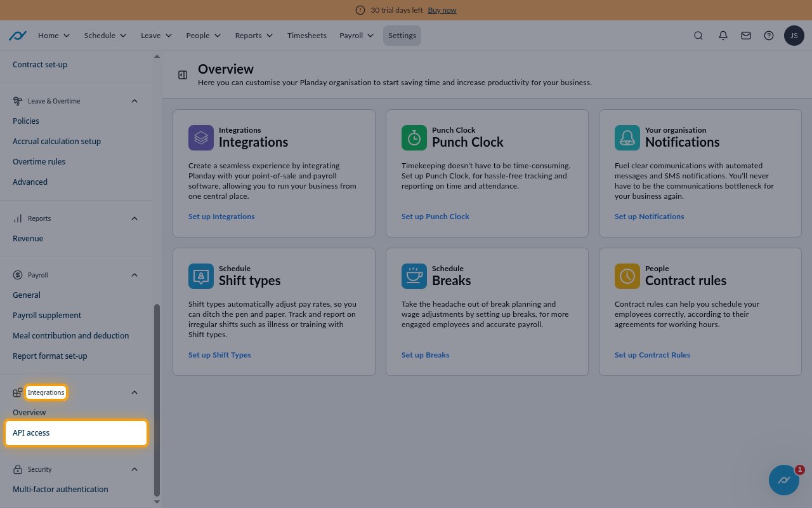This screenshot has width=812, height=508.
Task: Collapse the Integrations sidebar section
Action: pos(134,392)
